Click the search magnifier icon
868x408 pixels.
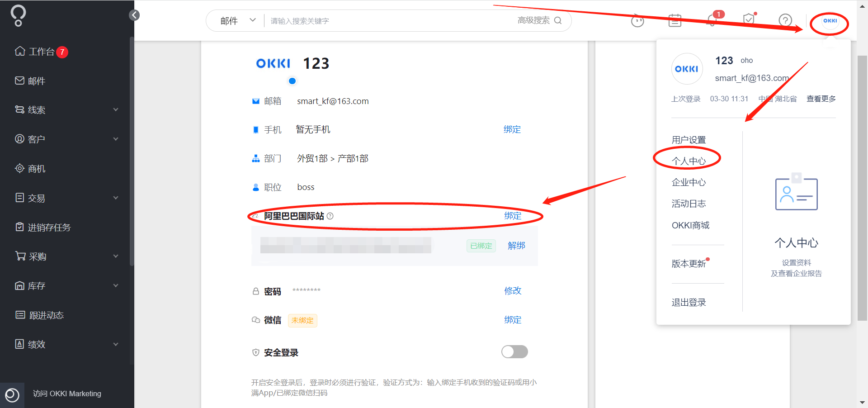pos(558,20)
